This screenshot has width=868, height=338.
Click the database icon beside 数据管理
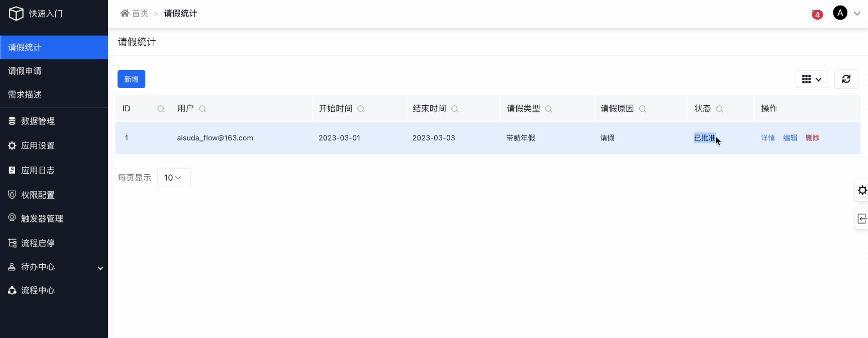tap(12, 121)
